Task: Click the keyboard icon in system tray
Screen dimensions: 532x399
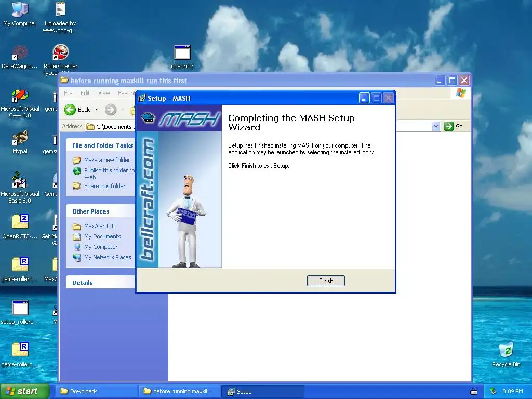Action: pyautogui.click(x=474, y=392)
